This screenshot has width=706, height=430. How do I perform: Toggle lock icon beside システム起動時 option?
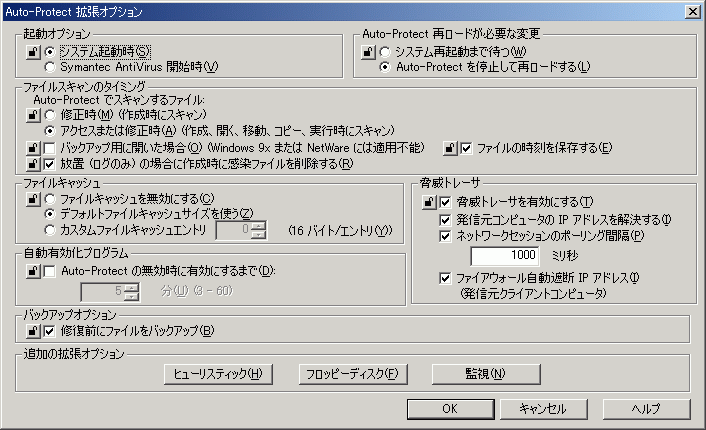tap(33, 52)
